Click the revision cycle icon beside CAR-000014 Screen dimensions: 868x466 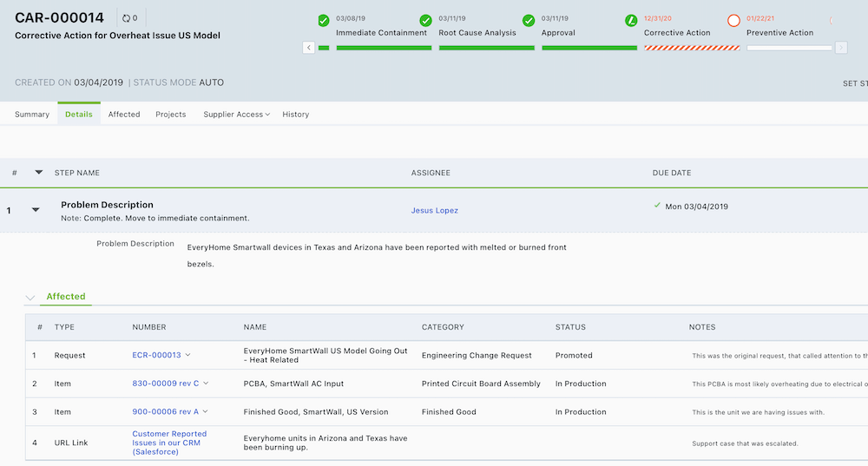coord(127,17)
